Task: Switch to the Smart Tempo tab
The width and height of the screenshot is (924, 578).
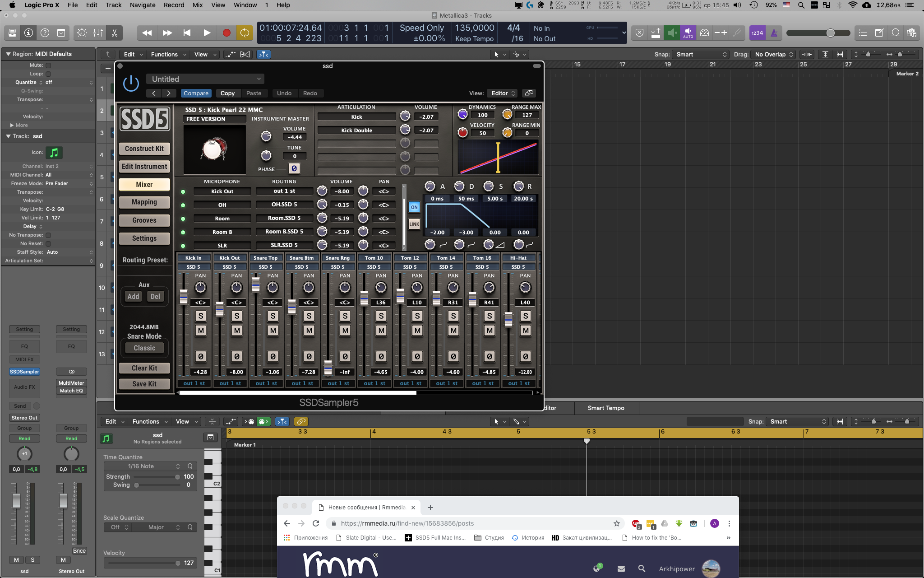Action: click(605, 408)
